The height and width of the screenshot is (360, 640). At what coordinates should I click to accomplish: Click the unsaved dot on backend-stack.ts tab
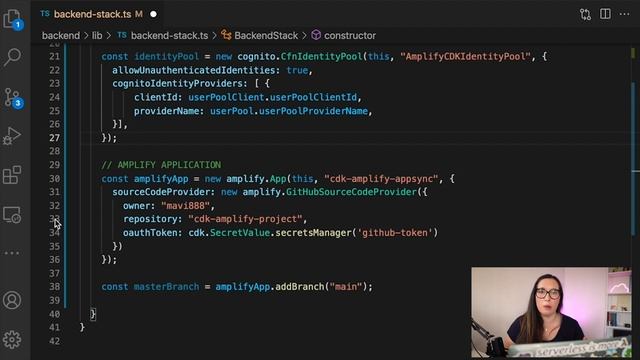click(x=153, y=14)
